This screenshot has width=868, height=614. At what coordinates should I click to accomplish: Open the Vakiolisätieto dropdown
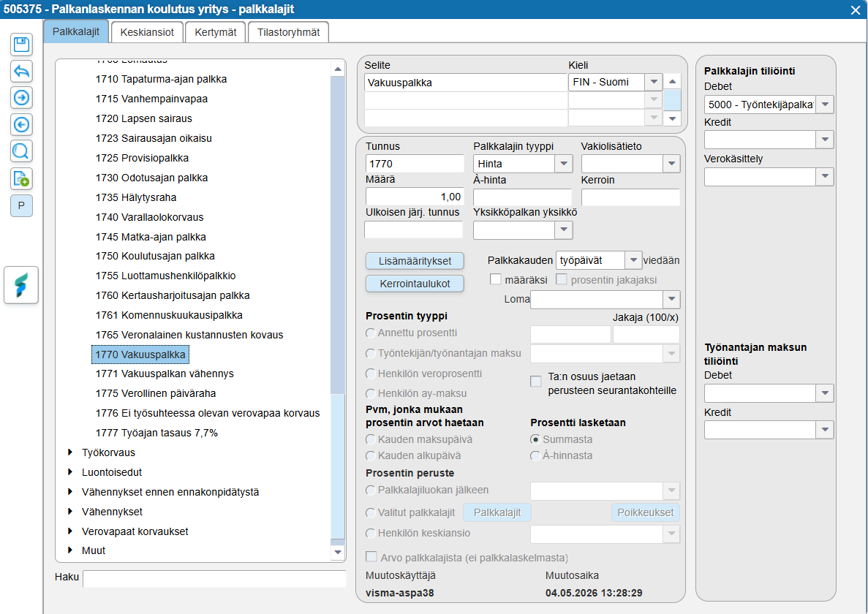[671, 164]
